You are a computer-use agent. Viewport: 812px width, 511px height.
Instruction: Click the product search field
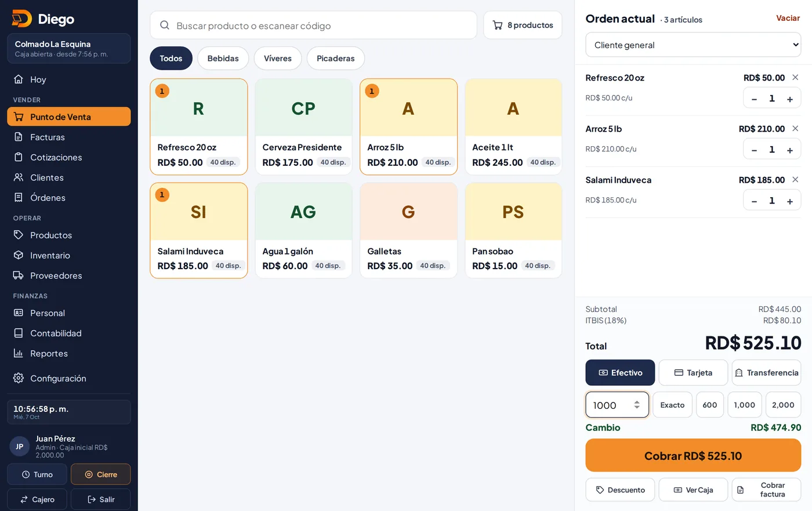point(313,25)
